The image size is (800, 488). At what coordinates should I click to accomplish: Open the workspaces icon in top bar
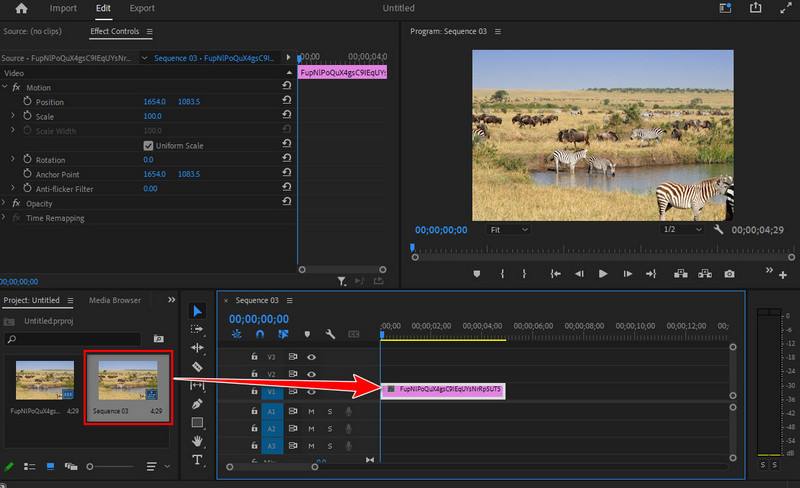[725, 8]
